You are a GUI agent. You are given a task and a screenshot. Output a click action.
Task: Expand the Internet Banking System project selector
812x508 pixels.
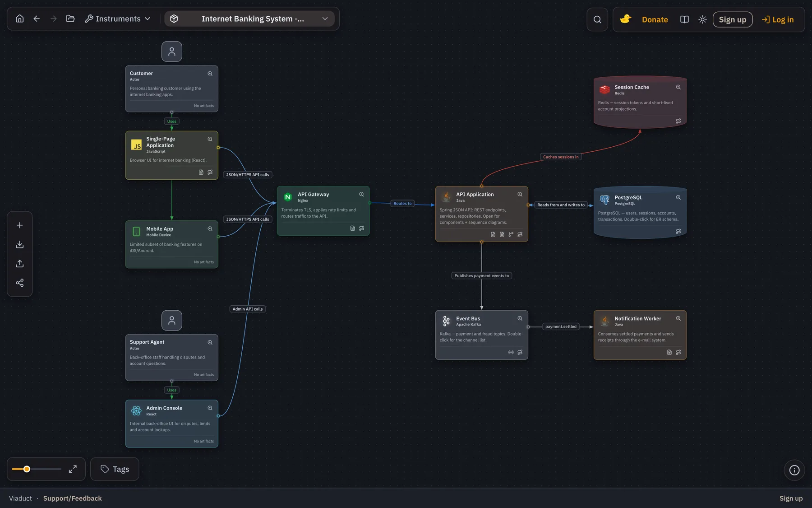click(x=250, y=19)
